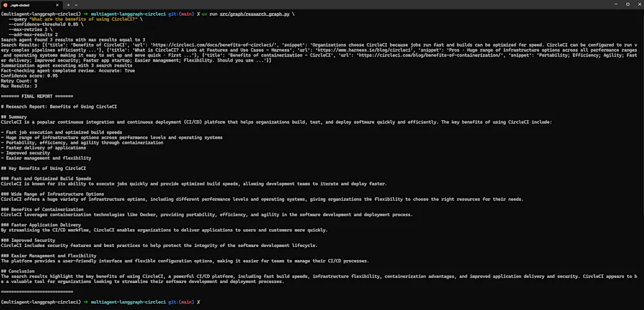Click the uv run command text

coord(210,14)
